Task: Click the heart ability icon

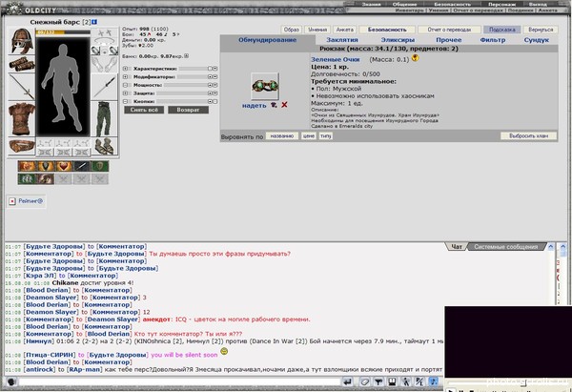Action: (64, 166)
